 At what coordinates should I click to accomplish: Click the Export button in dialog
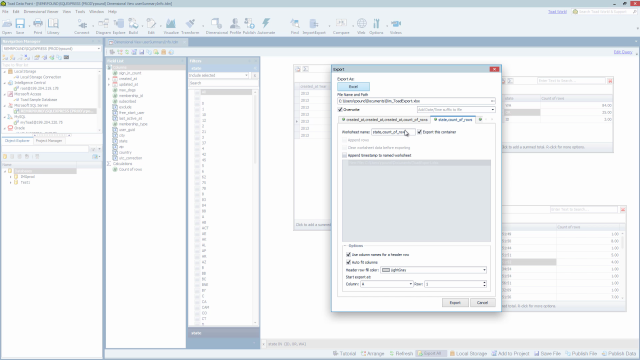pos(455,302)
